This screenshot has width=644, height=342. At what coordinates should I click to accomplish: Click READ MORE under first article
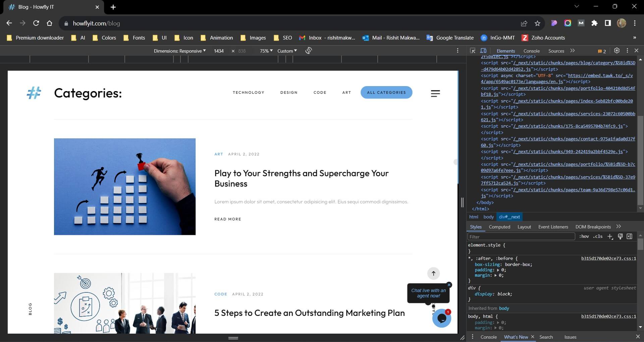pos(228,219)
